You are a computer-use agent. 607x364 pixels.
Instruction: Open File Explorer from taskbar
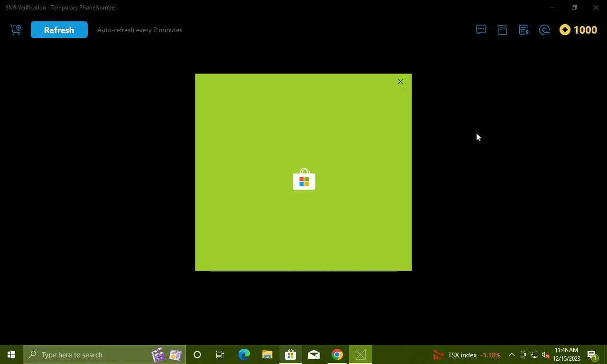267,355
